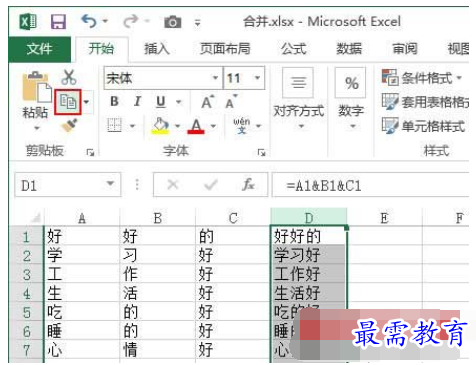Image resolution: width=476 pixels, height=365 pixels.
Task: Open the 页面布局 tab
Action: click(225, 49)
